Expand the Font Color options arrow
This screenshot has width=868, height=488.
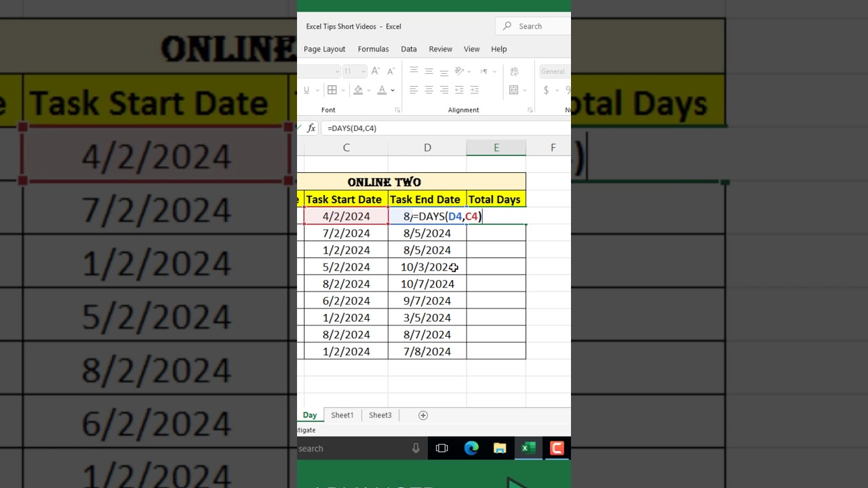click(x=393, y=90)
